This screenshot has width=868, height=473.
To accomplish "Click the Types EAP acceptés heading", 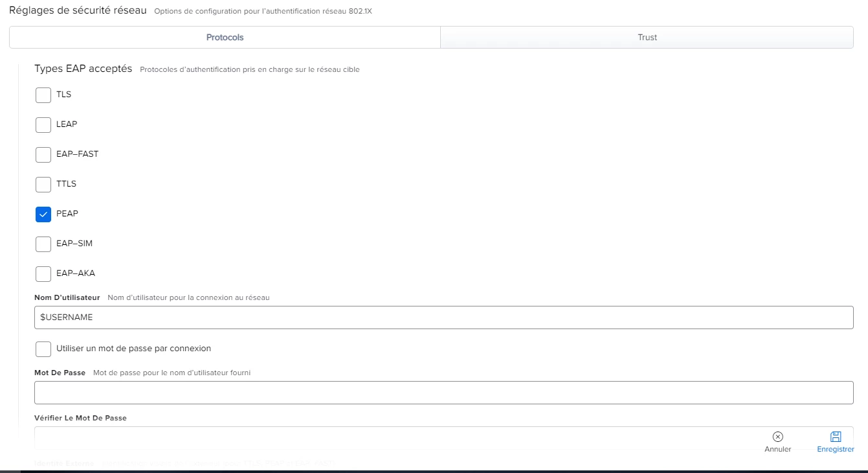I will click(83, 69).
